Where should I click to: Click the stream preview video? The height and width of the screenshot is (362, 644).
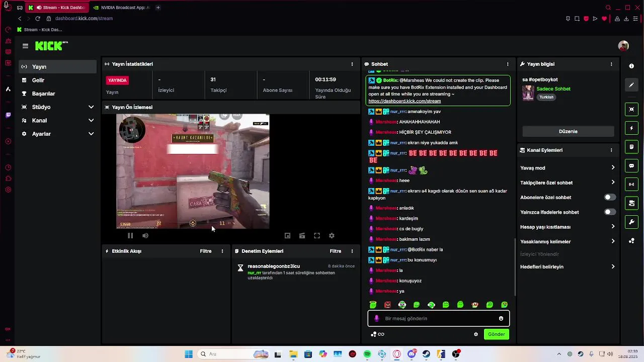(x=193, y=171)
